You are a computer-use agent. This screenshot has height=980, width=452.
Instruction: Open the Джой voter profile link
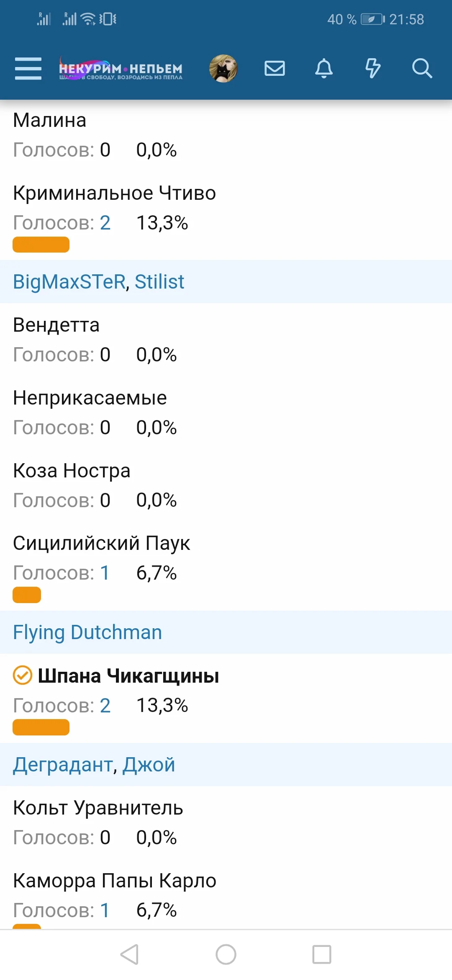point(149,765)
